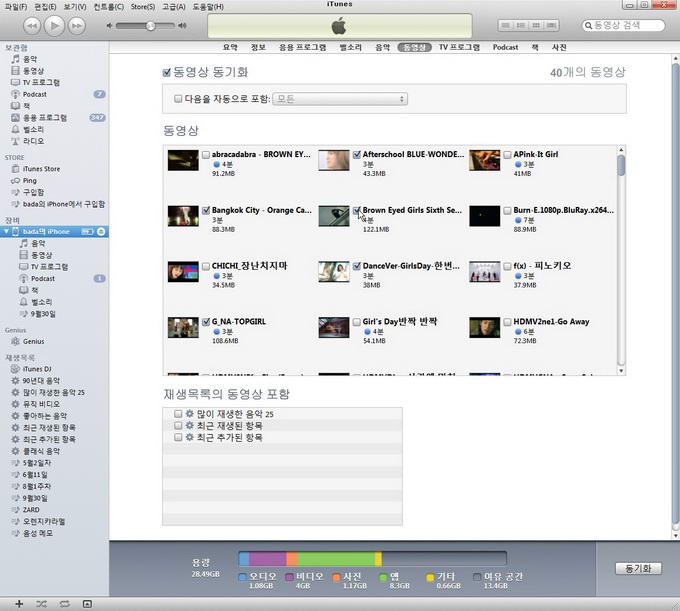Screen dimensions: 680x611
Task: Check the CHICHI_장난치지마 video
Action: pos(206,266)
